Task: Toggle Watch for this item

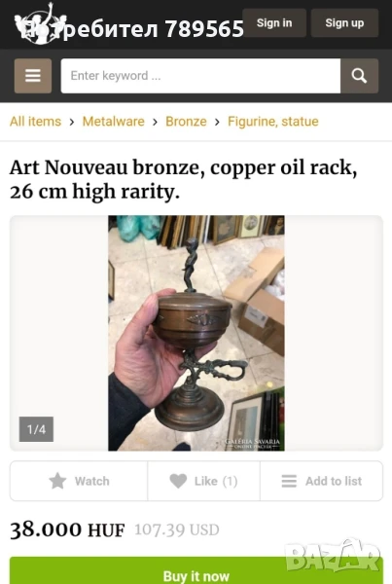Action: click(79, 481)
